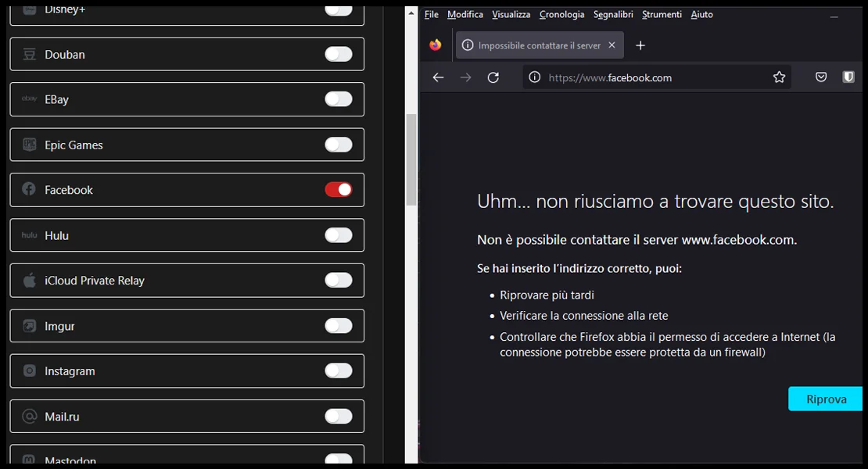Enable the Hulu blocking toggle

pos(339,234)
